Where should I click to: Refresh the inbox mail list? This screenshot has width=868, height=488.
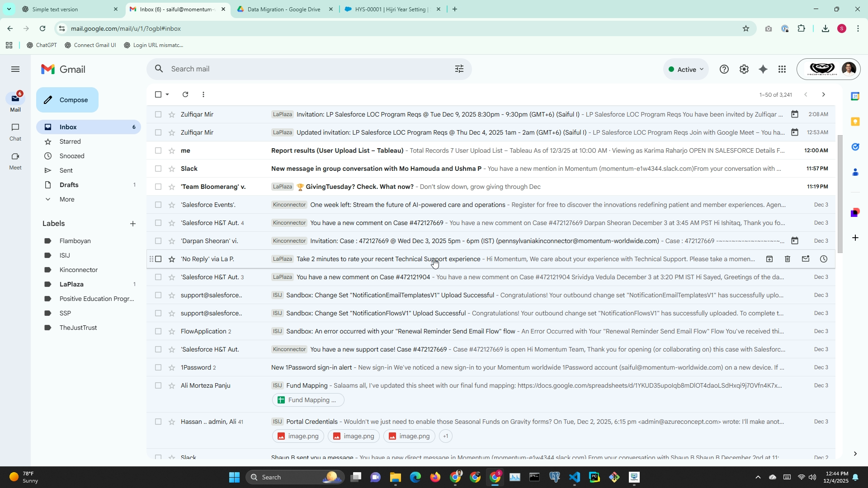tap(185, 94)
